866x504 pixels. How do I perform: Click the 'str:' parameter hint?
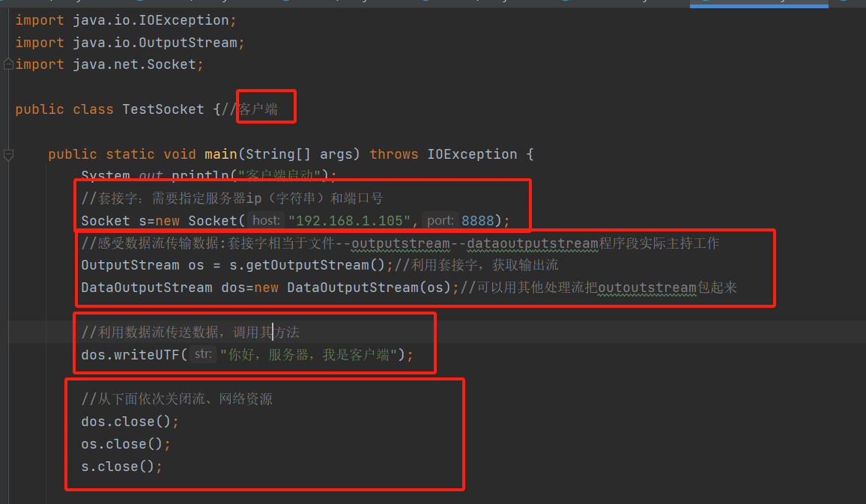tap(203, 354)
